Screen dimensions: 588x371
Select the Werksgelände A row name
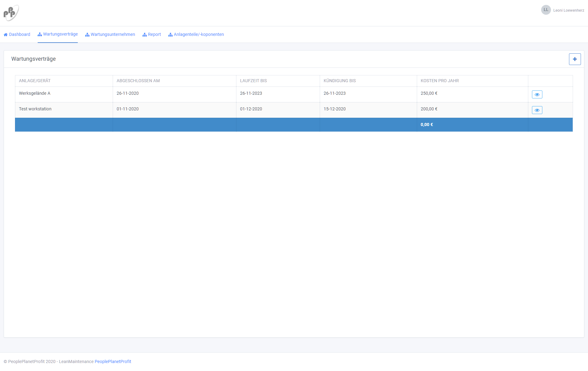coord(35,93)
